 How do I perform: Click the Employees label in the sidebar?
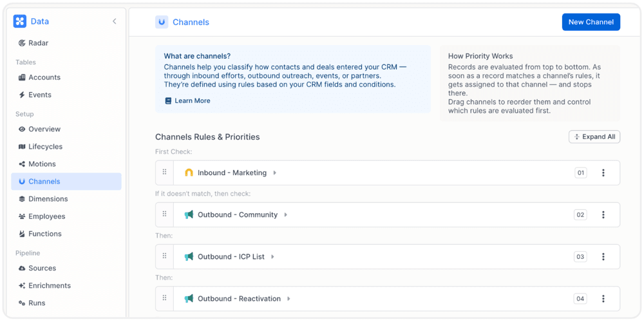pos(47,216)
